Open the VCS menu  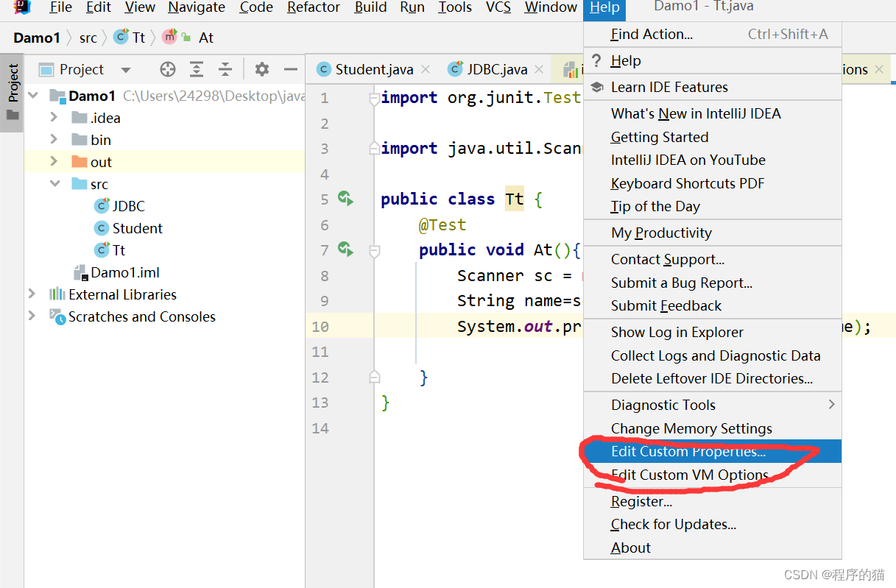pyautogui.click(x=498, y=7)
